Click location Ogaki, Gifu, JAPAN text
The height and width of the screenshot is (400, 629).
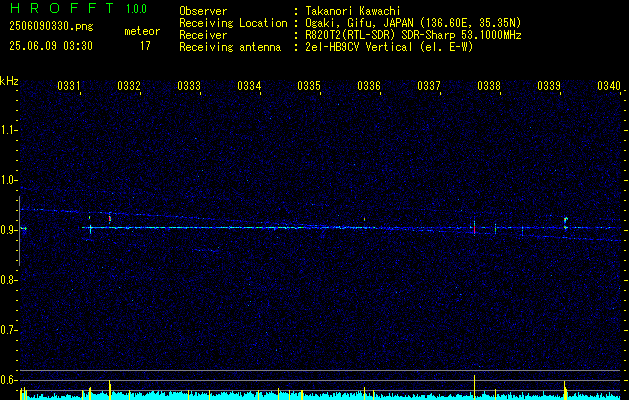point(412,23)
